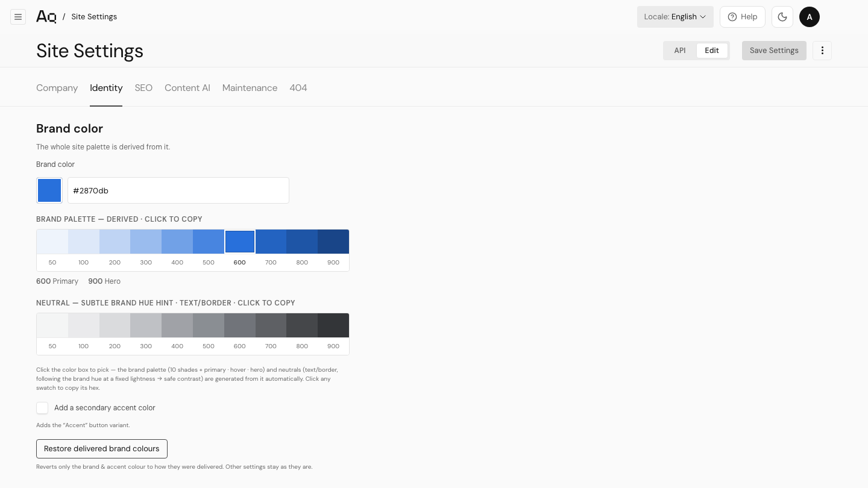This screenshot has height=488, width=868.
Task: Copy brand palette shade 700
Action: tap(271, 242)
